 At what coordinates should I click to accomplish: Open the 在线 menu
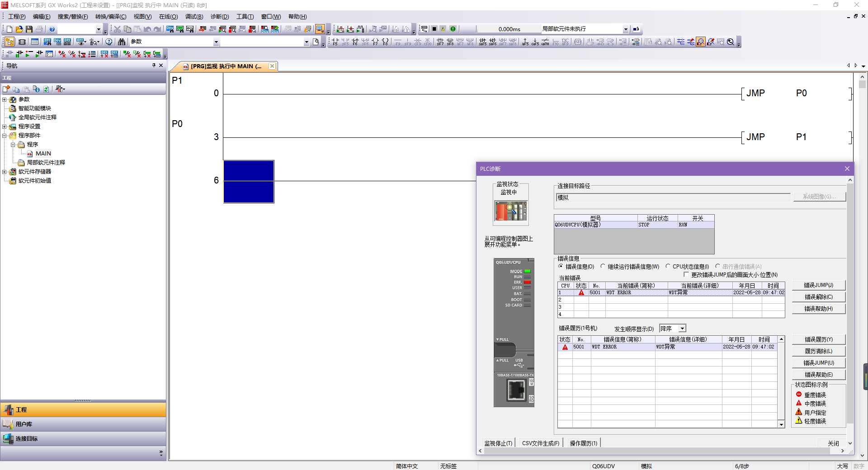tap(168, 17)
